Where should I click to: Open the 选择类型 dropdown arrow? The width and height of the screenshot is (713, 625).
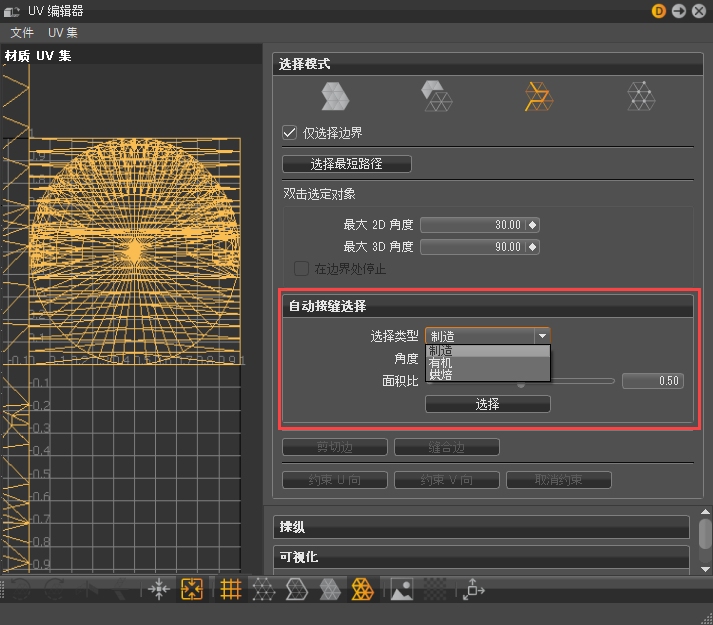click(542, 336)
